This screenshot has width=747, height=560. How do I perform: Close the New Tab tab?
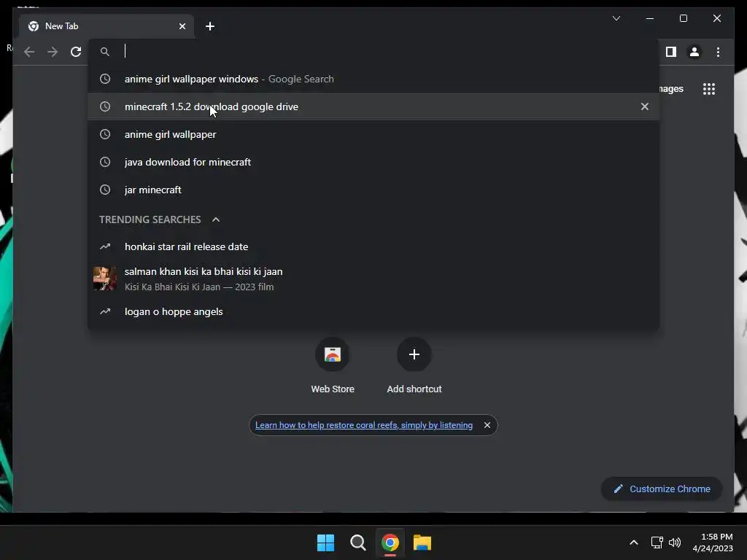(x=182, y=26)
